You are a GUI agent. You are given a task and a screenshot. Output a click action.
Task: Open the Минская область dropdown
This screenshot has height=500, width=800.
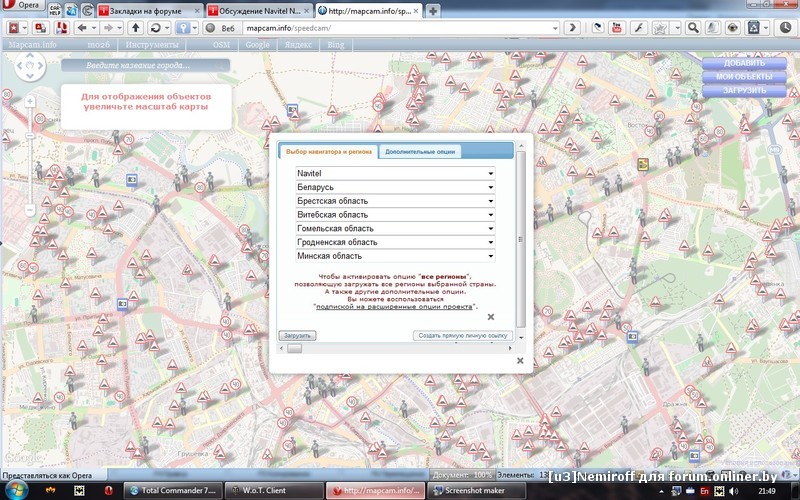[395, 256]
